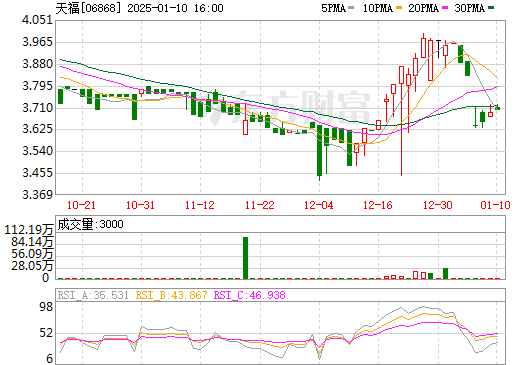Click the RSI_A value label
Screen dimensions: 520x365
(x=93, y=295)
